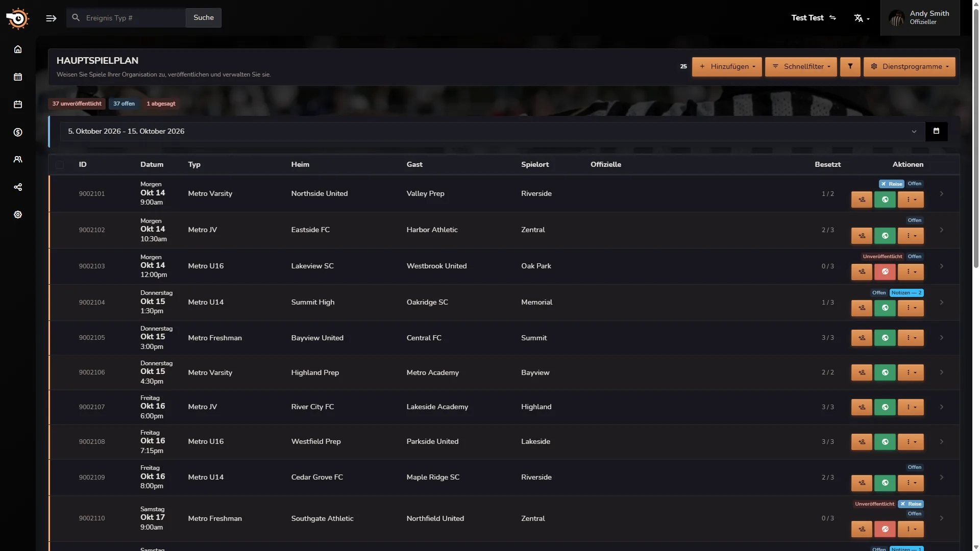Click red unpublished globe for game 9002103
The width and height of the screenshot is (980, 551).
pyautogui.click(x=885, y=272)
